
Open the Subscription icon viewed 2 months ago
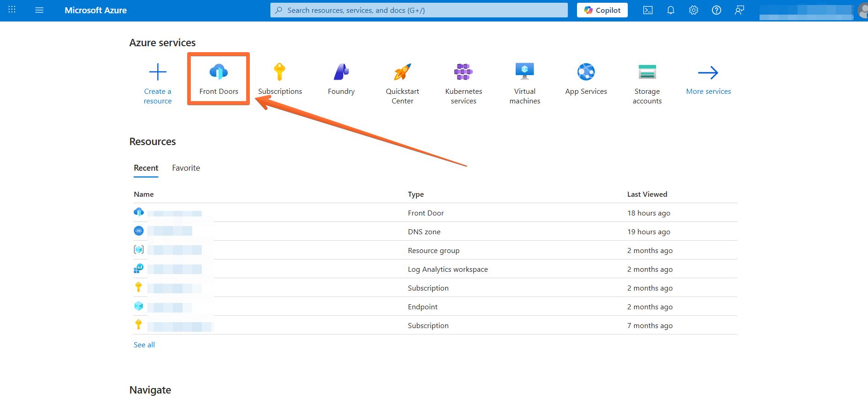click(139, 287)
